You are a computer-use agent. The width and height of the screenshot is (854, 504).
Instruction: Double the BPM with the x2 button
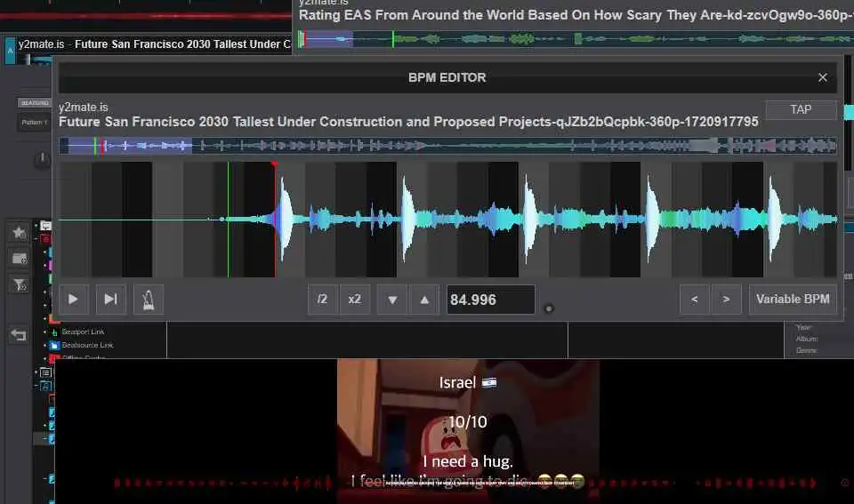click(x=355, y=299)
